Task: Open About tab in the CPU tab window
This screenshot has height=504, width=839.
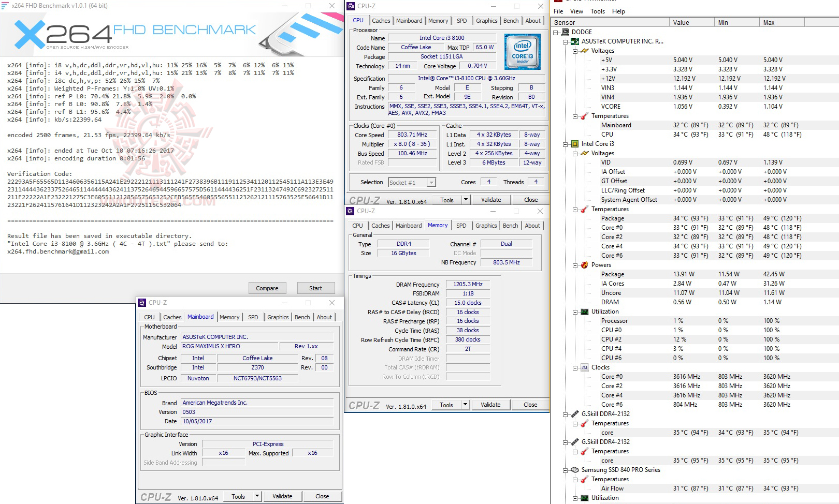Action: pyautogui.click(x=533, y=21)
